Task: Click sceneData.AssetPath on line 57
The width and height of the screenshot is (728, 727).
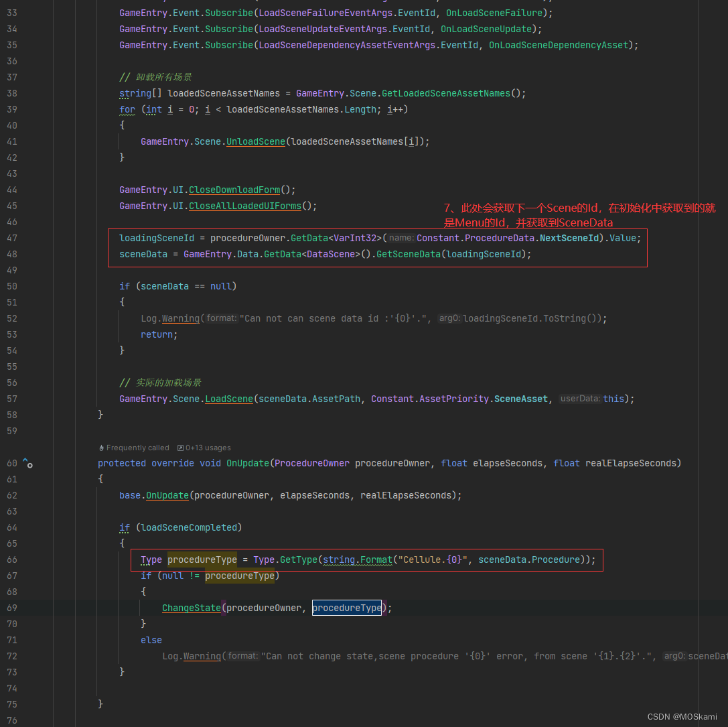Action: [x=309, y=399]
